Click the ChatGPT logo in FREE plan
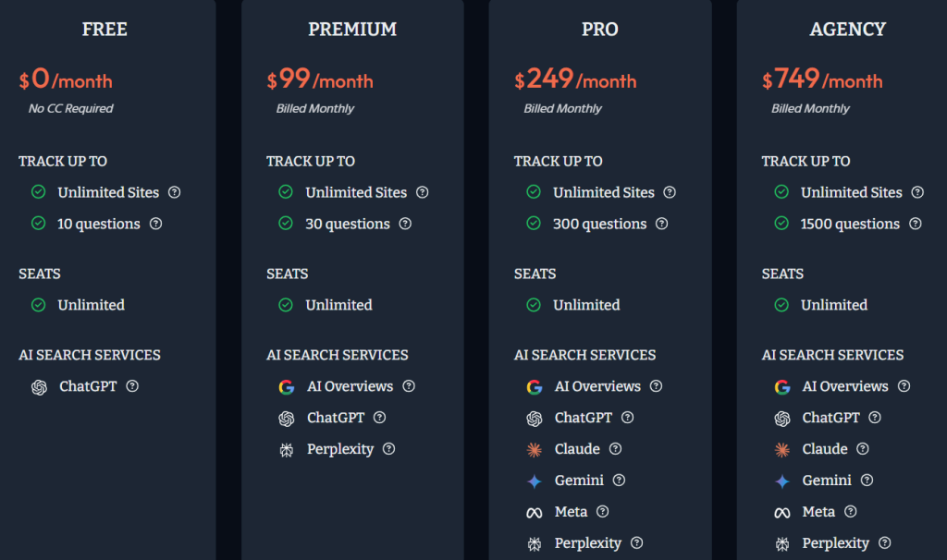Screen dimensions: 947x560 39,386
